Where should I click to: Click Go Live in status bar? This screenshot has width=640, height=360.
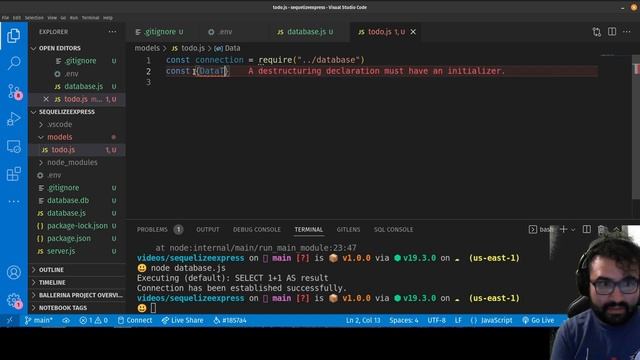pos(538,320)
